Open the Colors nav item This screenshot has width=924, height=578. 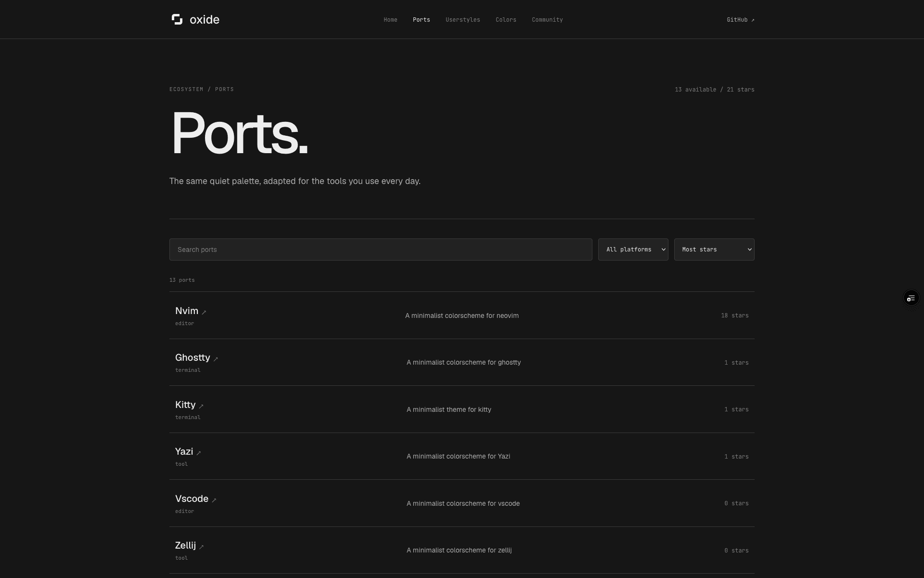click(506, 20)
